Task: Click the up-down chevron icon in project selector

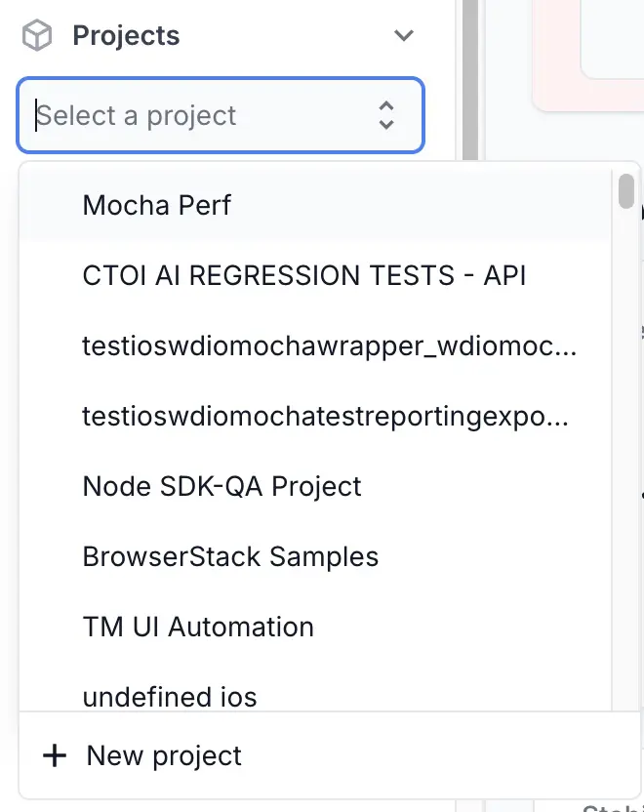Action: click(386, 115)
